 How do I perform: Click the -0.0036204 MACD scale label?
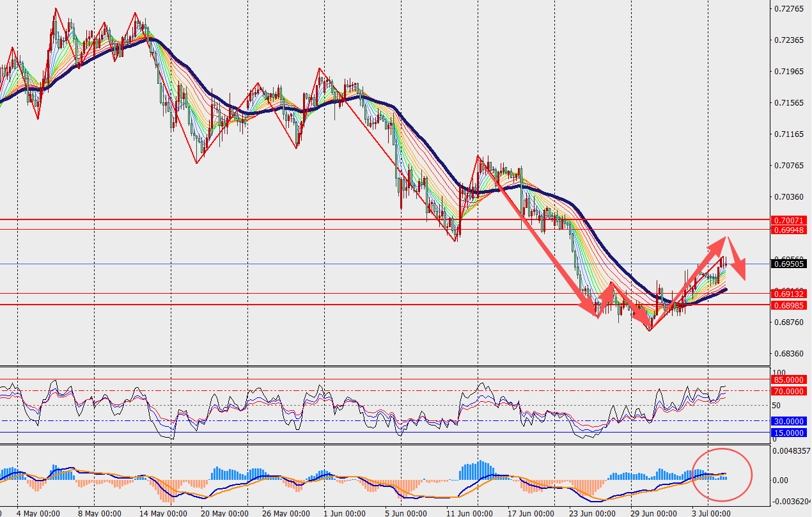point(792,502)
